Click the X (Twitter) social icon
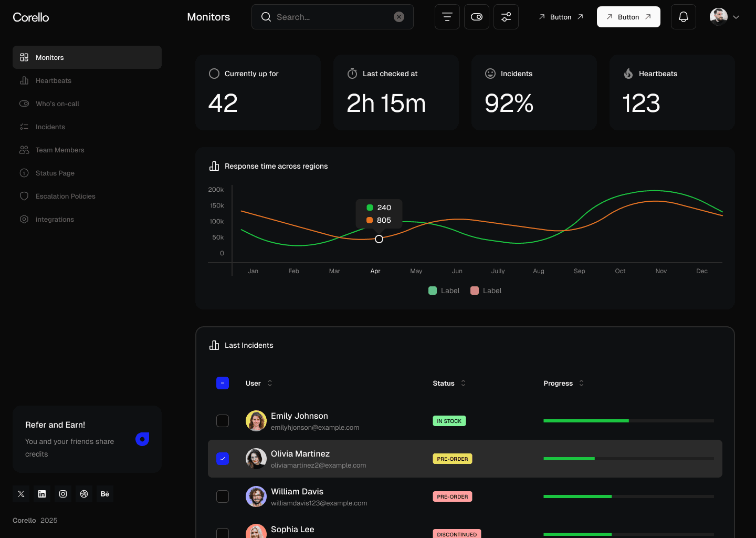 coord(21,494)
